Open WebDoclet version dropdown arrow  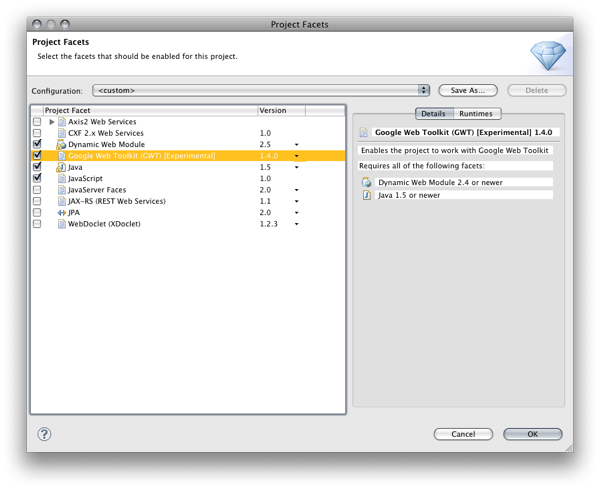tap(297, 224)
